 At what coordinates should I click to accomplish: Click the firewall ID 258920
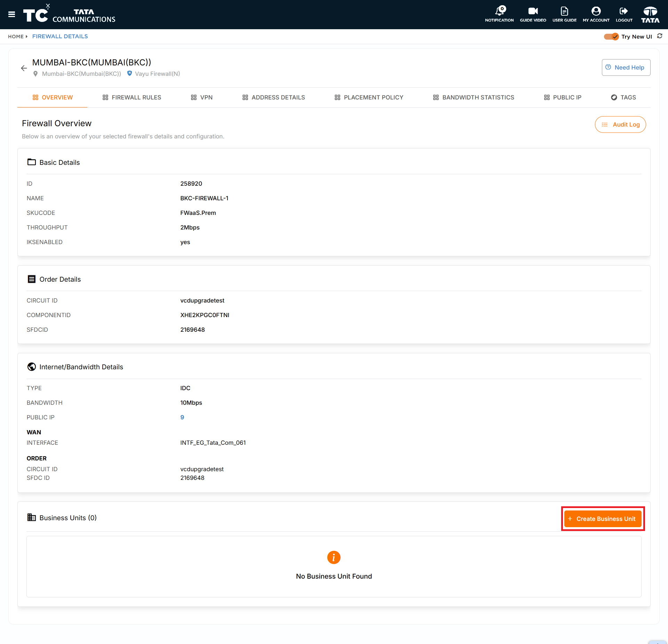point(191,184)
